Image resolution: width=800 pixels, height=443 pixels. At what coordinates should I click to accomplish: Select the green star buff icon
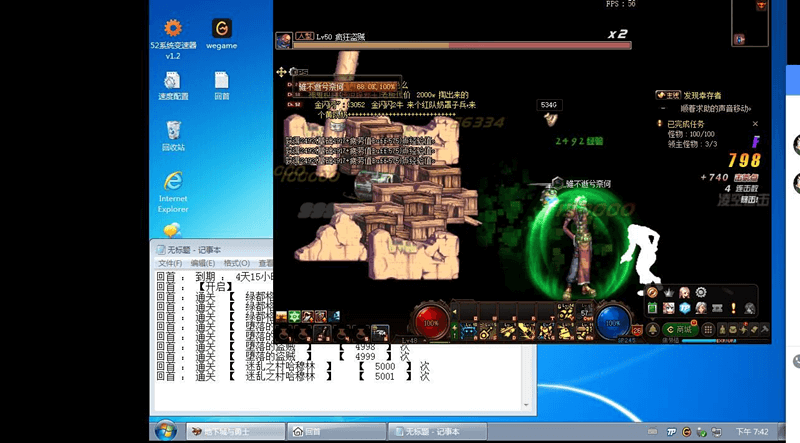pyautogui.click(x=294, y=316)
